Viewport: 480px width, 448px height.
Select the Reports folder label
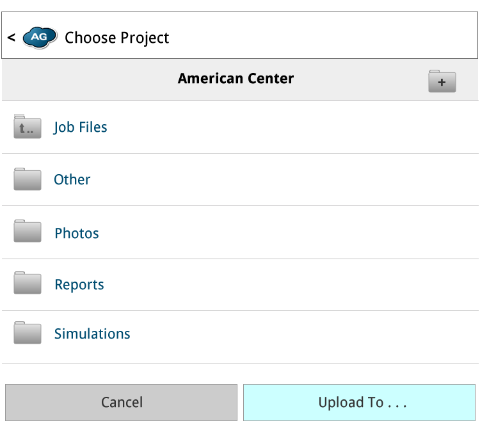[x=79, y=285]
